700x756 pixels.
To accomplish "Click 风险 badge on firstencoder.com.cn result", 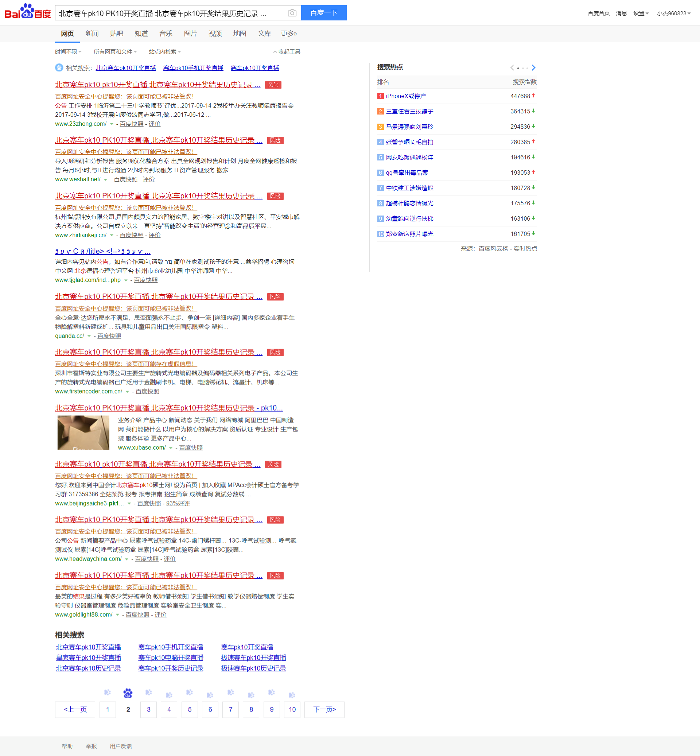I will click(x=275, y=352).
